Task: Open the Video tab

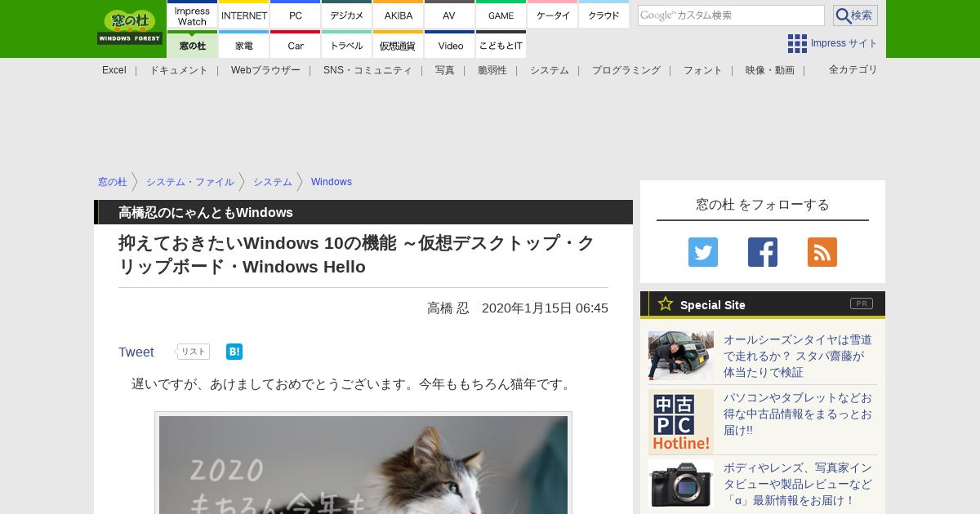Action: (449, 44)
